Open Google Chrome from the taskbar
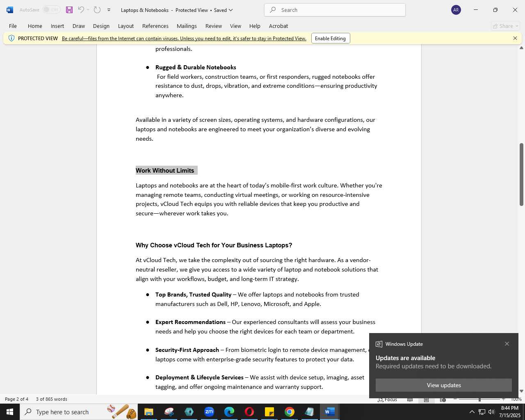Viewport: 525px width, 420px height. pyautogui.click(x=290, y=412)
